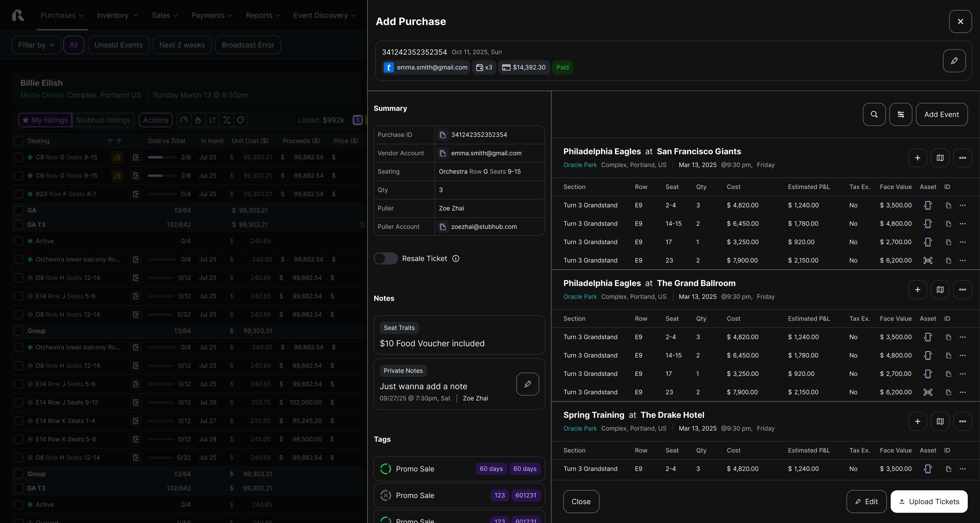Click the search icon beside Add Event
Image resolution: width=980 pixels, height=523 pixels.
tap(874, 114)
